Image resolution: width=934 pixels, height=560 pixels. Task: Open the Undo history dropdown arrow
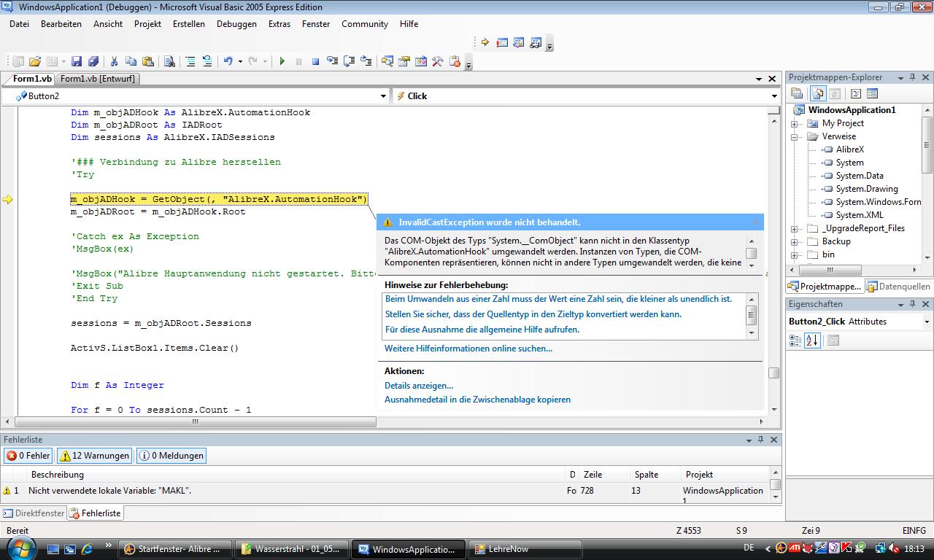point(239,62)
